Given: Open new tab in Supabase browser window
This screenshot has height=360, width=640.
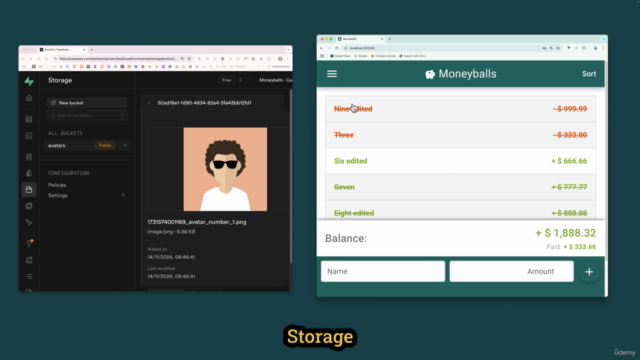Looking at the screenshot, I should point(91,49).
